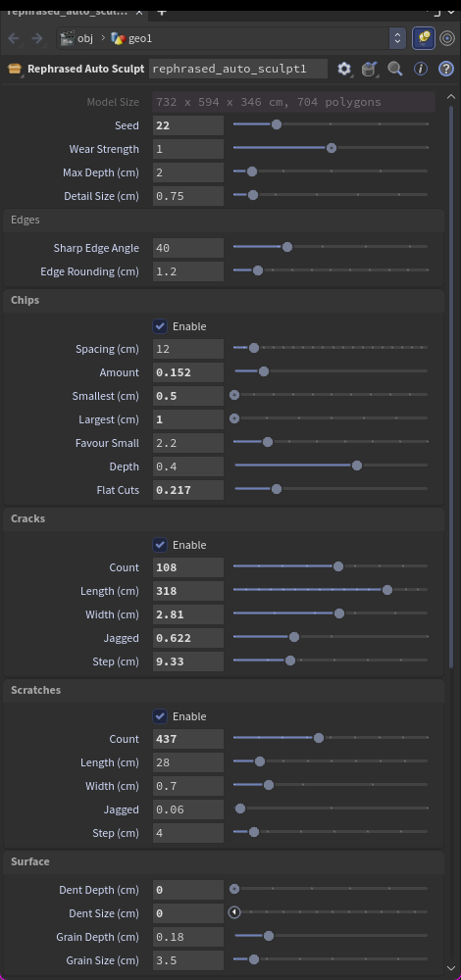461x980 pixels.
Task: Collapse the Surface section header
Action: pos(224,861)
